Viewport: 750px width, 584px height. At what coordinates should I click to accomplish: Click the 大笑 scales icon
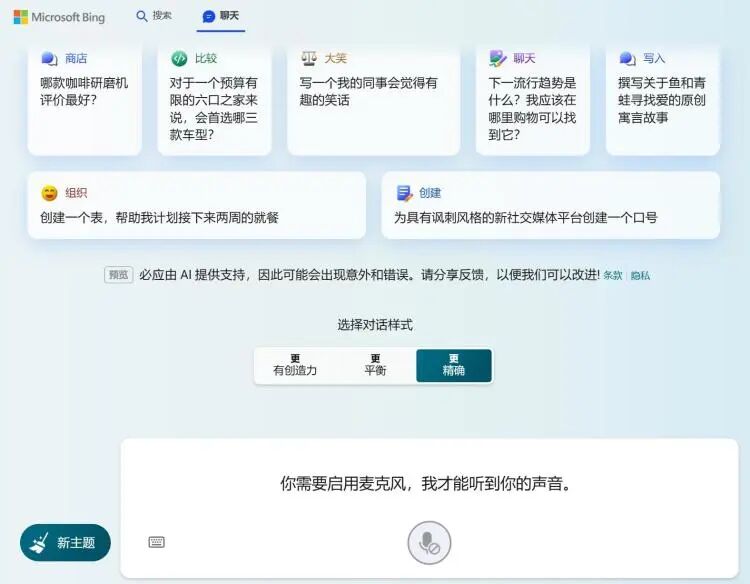(309, 58)
